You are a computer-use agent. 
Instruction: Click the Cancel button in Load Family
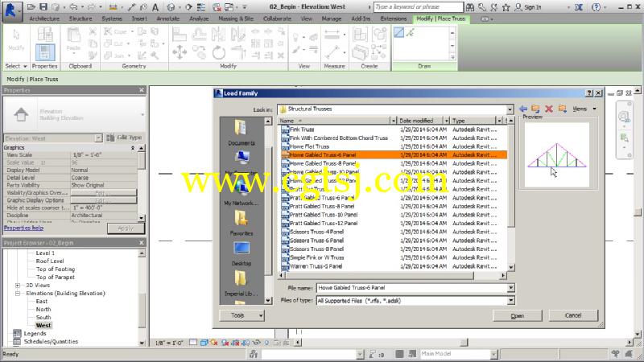(573, 315)
